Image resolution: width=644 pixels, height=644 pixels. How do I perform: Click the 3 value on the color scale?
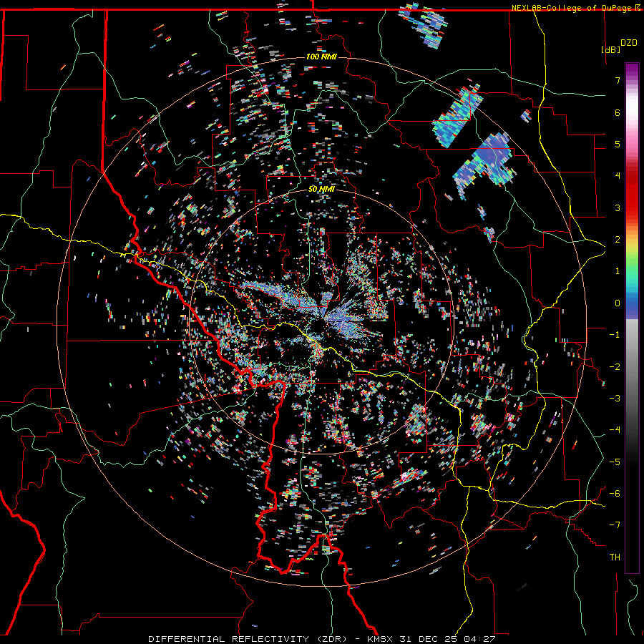pos(618,208)
